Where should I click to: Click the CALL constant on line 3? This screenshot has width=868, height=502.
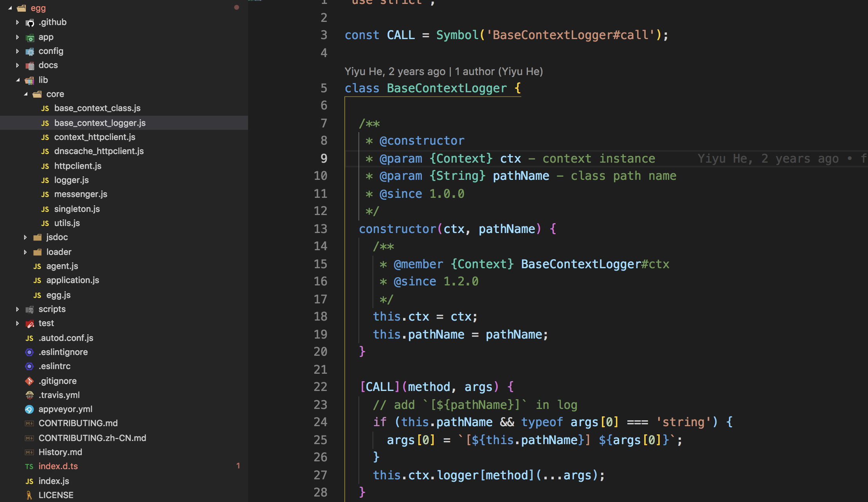pos(401,35)
